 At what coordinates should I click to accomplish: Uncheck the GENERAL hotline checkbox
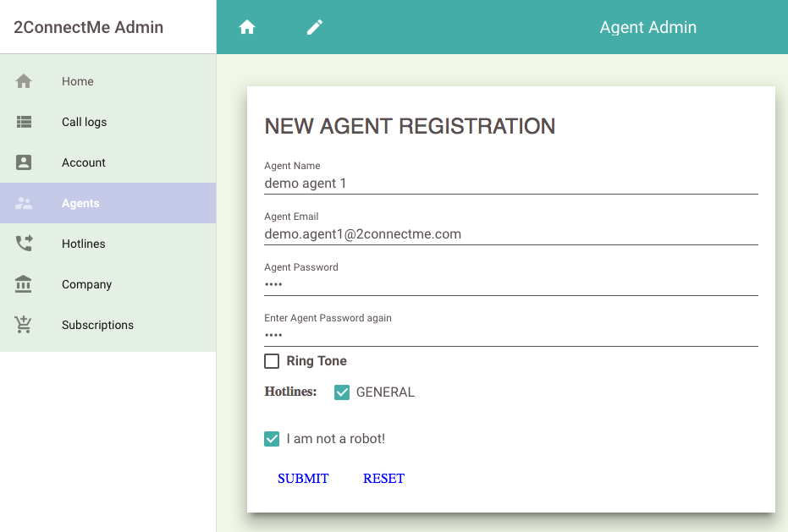pyautogui.click(x=342, y=392)
